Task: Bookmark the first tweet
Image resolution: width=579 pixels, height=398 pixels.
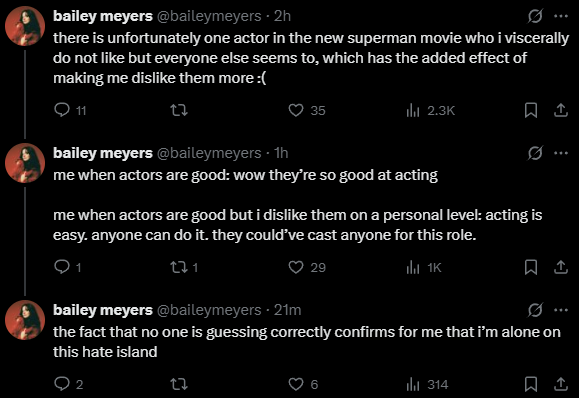Action: click(x=531, y=110)
